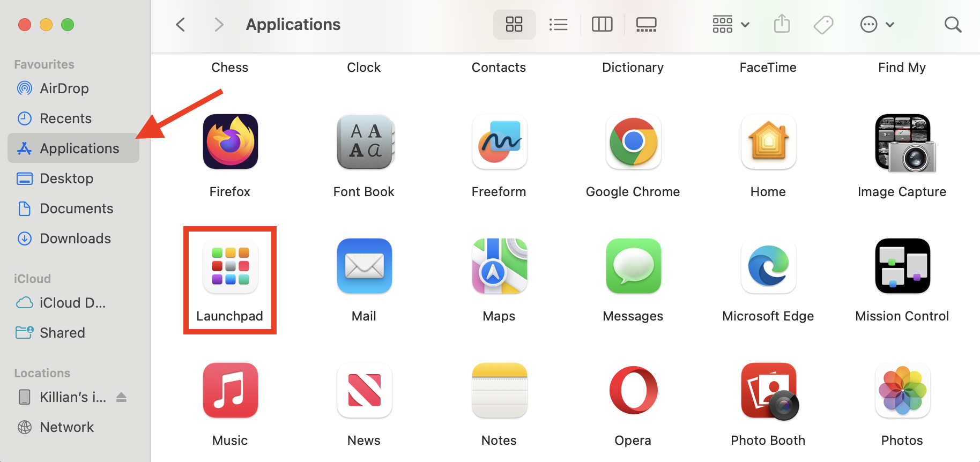Click the search magnifier icon
The width and height of the screenshot is (980, 462).
(953, 24)
